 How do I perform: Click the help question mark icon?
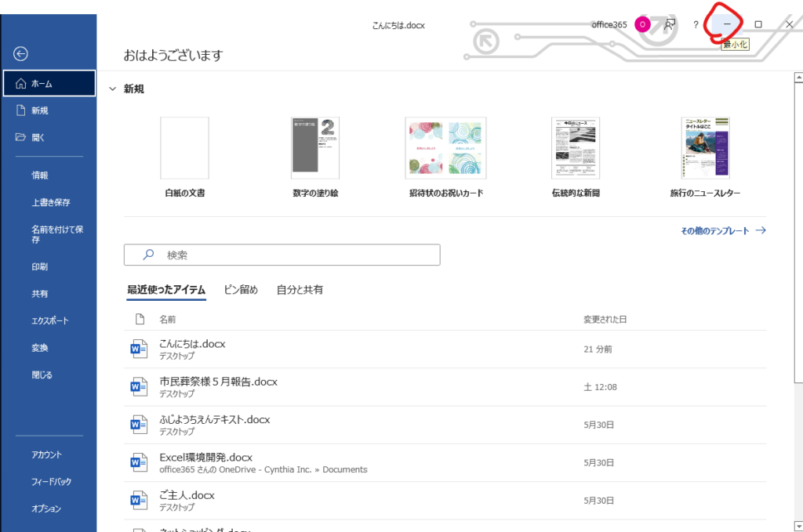click(696, 24)
